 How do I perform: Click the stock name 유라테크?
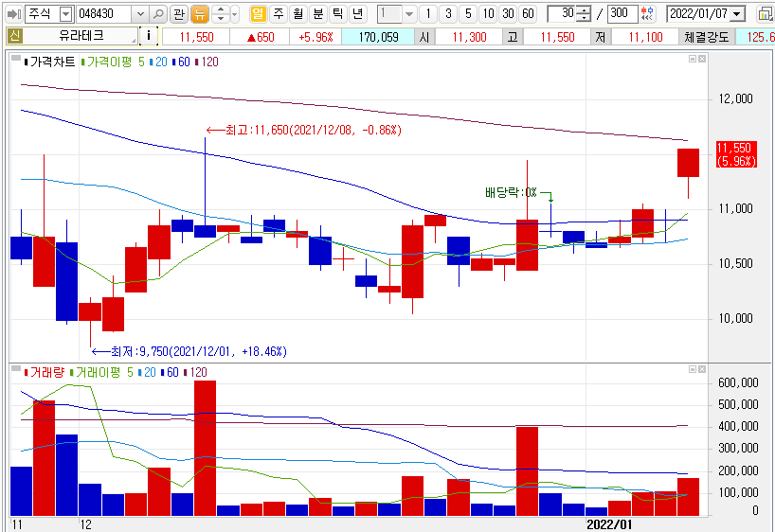point(81,36)
